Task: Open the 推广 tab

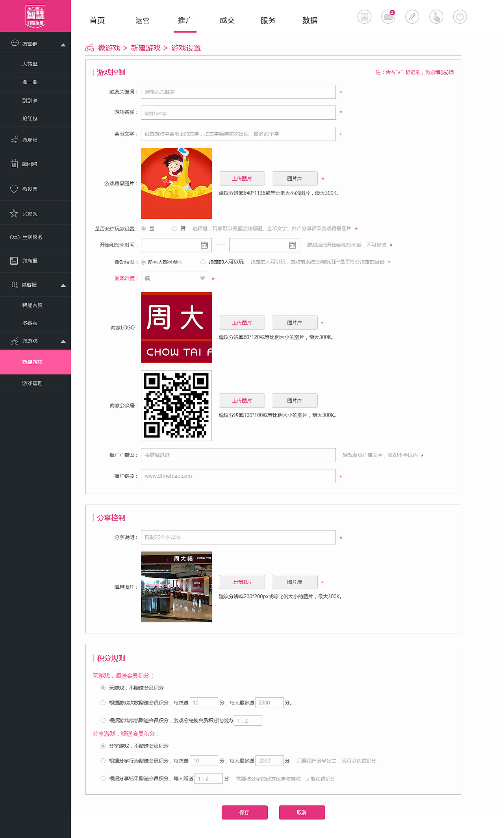Action: (x=185, y=20)
